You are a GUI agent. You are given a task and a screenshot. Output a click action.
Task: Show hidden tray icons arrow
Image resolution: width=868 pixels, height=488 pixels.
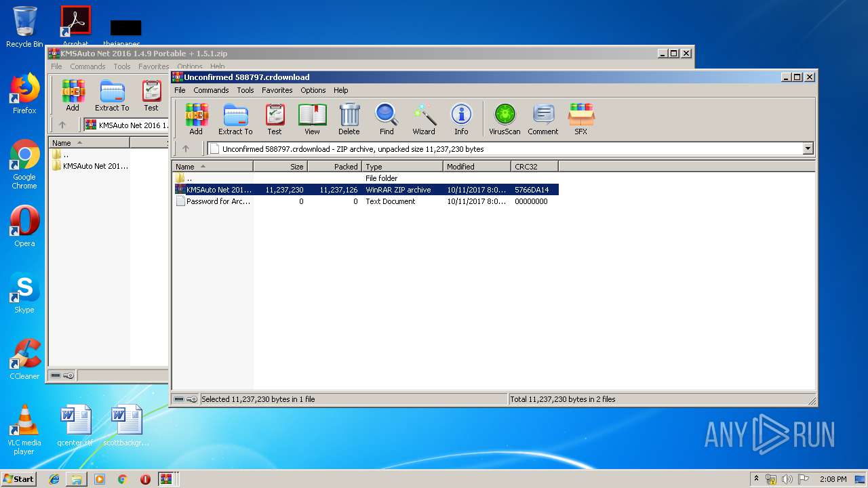coord(756,479)
